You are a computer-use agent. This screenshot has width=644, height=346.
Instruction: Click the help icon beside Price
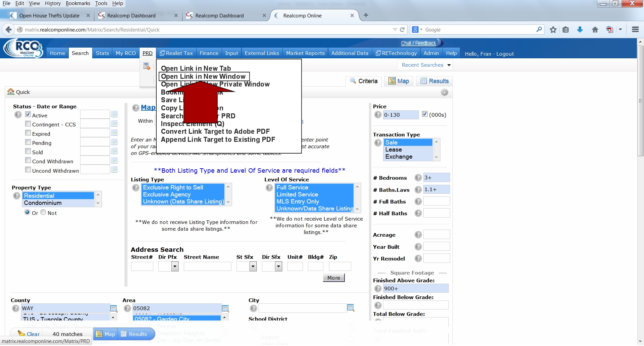pos(378,115)
